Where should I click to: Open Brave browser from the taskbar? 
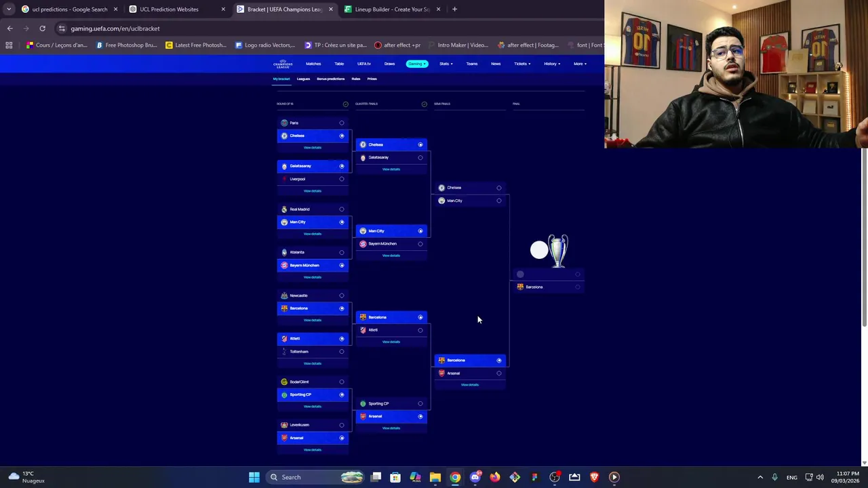coord(594,477)
